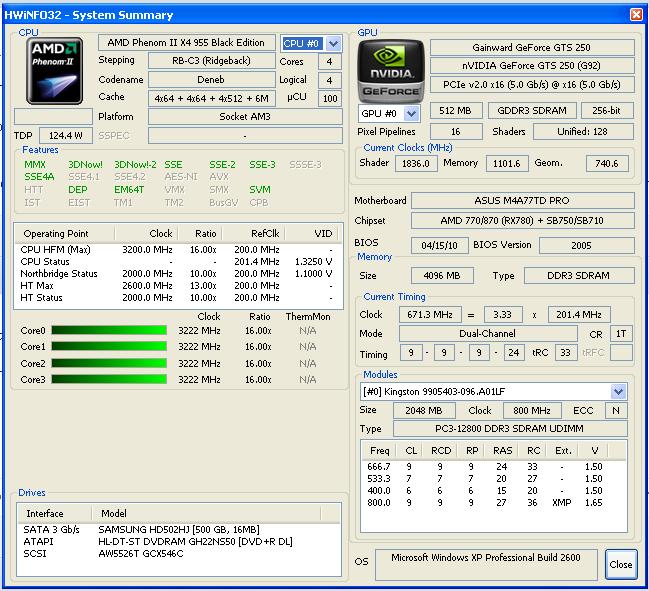The height and width of the screenshot is (591, 649).
Task: Select the CPU HFM (Max) row
Action: 178,250
